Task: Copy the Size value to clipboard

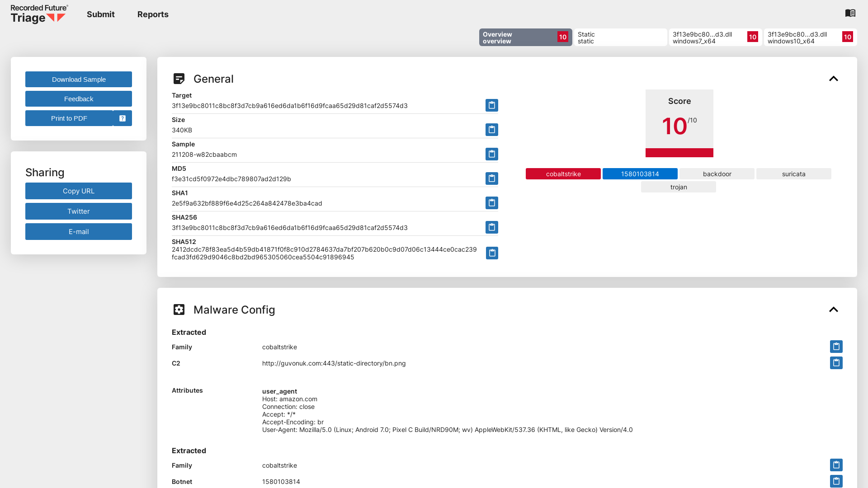Action: [x=492, y=130]
